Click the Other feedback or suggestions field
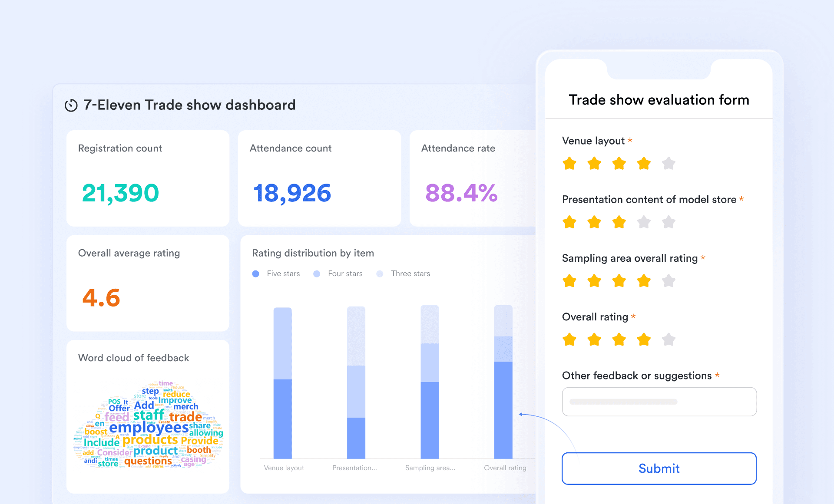This screenshot has width=834, height=504. coord(659,402)
